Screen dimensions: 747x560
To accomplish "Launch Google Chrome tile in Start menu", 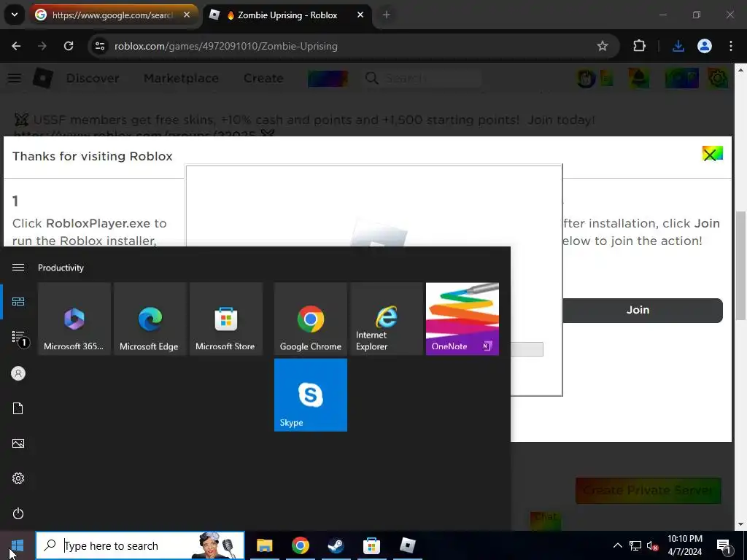I will tap(311, 319).
